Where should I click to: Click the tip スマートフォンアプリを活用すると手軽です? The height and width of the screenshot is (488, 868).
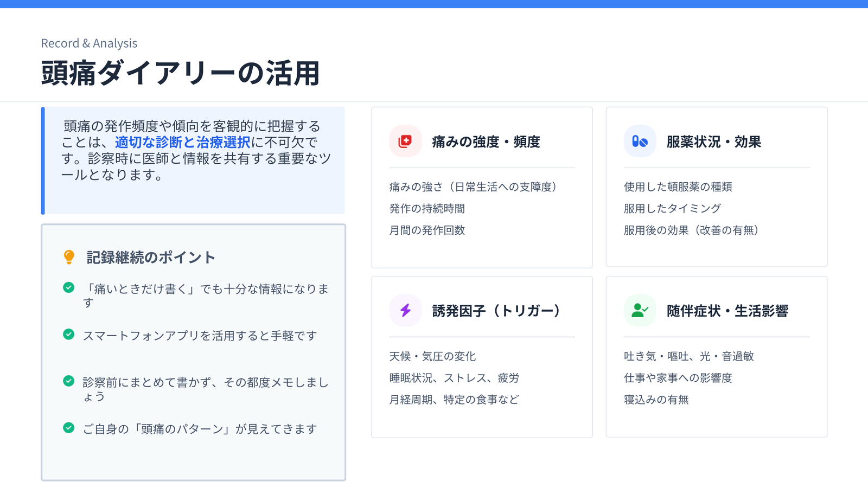(x=200, y=336)
